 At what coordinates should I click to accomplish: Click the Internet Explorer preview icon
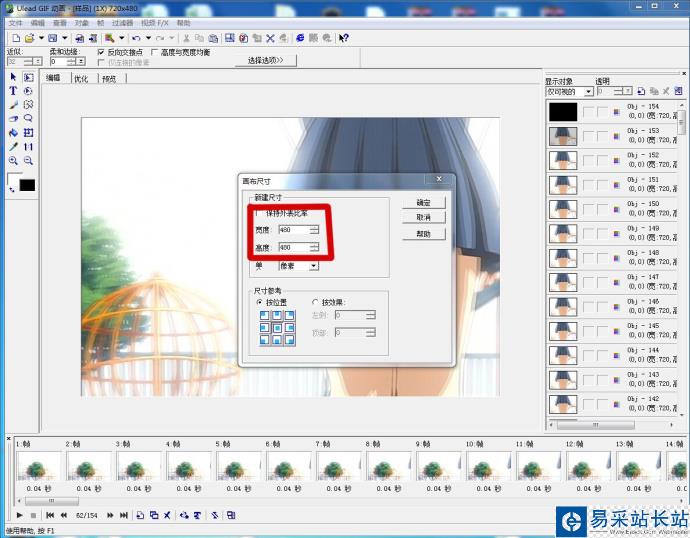pyautogui.click(x=300, y=38)
